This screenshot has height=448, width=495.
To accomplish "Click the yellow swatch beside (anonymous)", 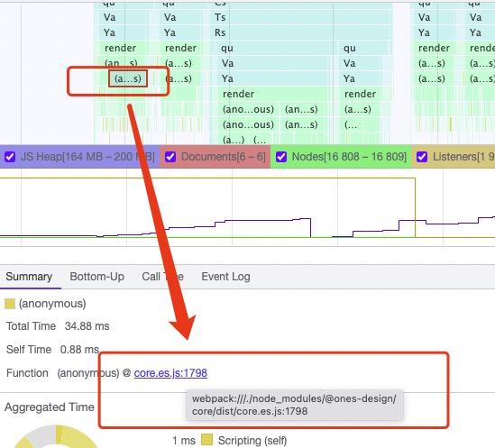I will (x=10, y=304).
